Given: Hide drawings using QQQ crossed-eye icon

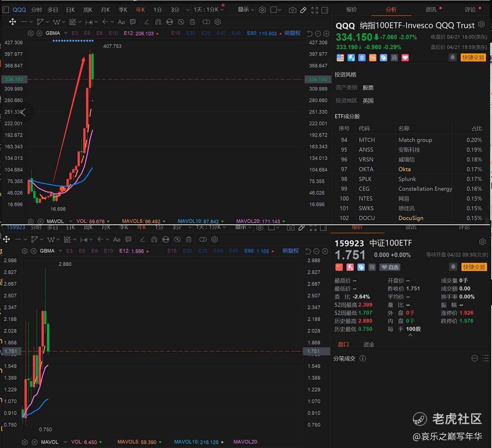Looking at the screenshot, I should 181,22.
